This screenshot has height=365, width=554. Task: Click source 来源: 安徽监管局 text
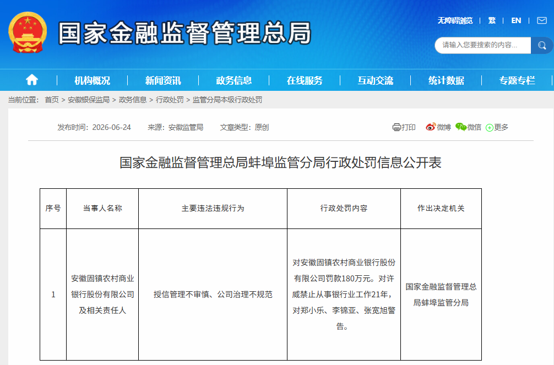[175, 127]
